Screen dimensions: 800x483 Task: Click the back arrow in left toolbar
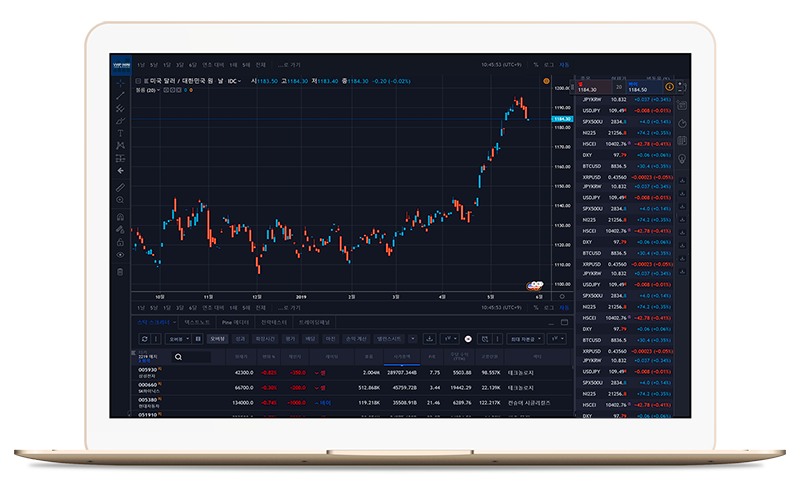click(120, 171)
